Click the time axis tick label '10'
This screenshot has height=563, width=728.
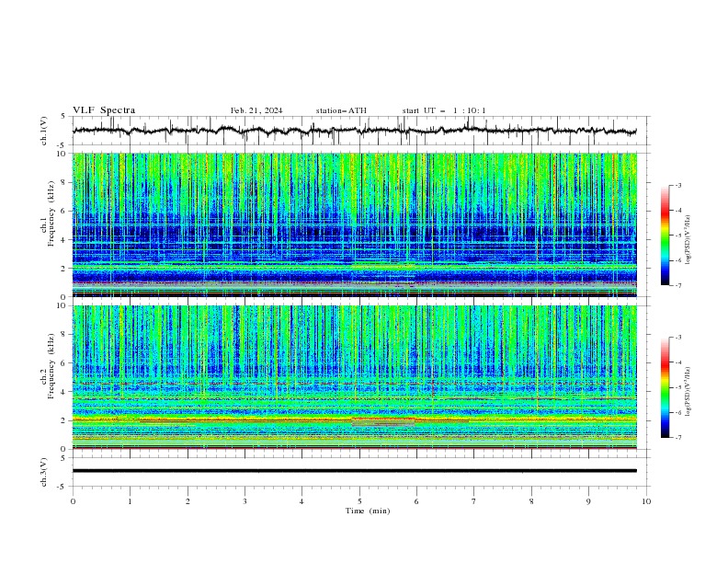tap(646, 501)
